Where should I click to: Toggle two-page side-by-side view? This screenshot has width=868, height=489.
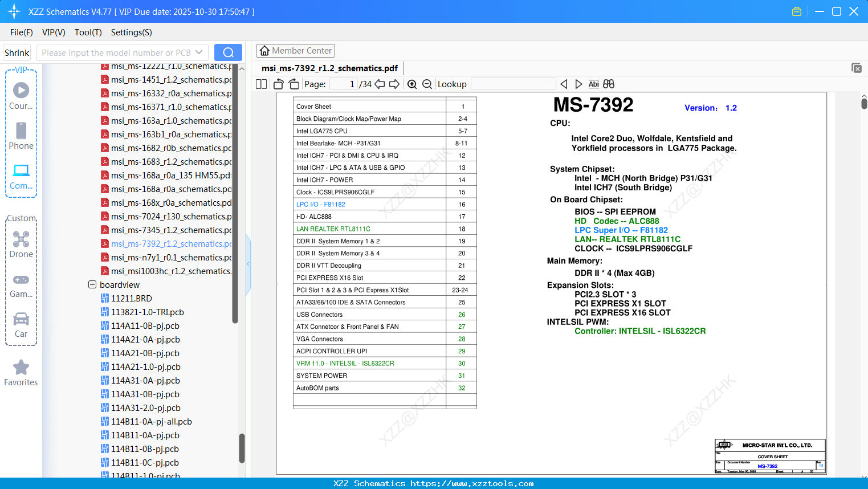click(x=262, y=84)
